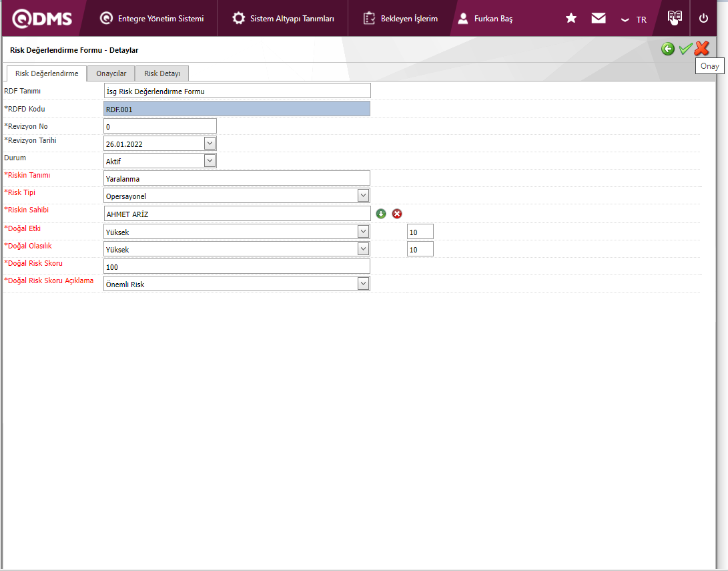
Task: Switch to the Onaycılar tab
Action: point(111,73)
